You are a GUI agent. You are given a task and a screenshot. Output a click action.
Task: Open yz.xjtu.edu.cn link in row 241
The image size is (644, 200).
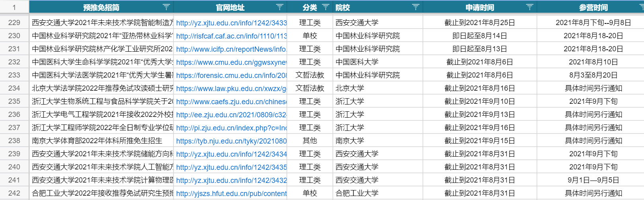[x=232, y=181]
